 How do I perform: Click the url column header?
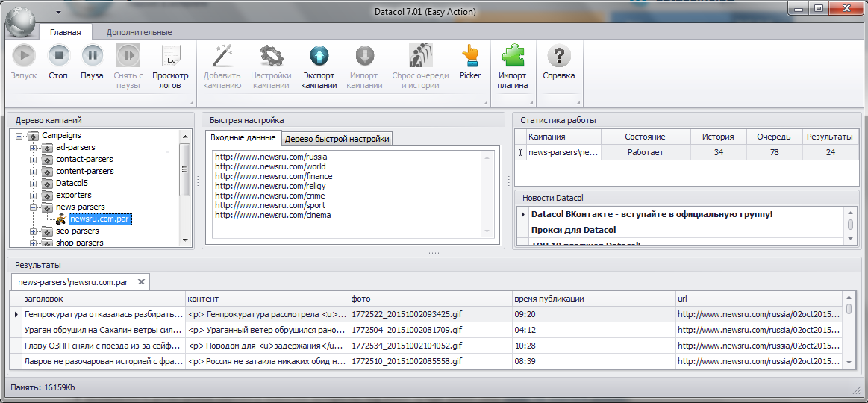(758, 299)
